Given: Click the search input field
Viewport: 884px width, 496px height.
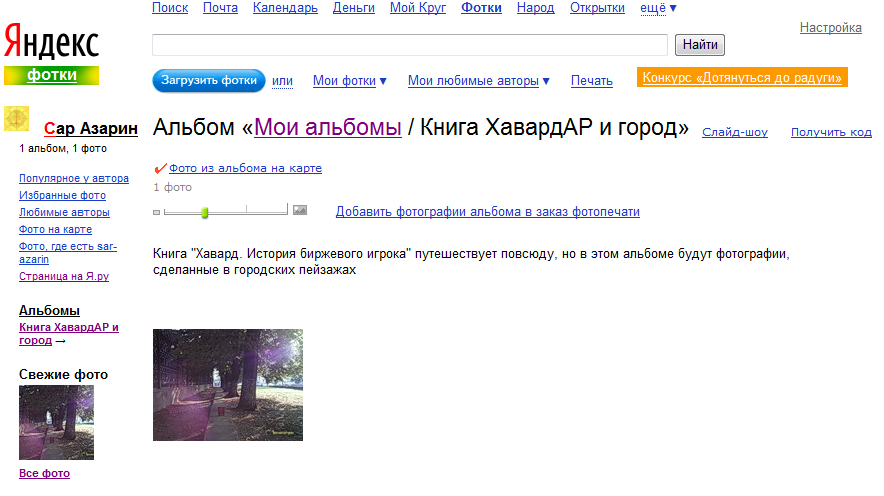Looking at the screenshot, I should coord(410,45).
